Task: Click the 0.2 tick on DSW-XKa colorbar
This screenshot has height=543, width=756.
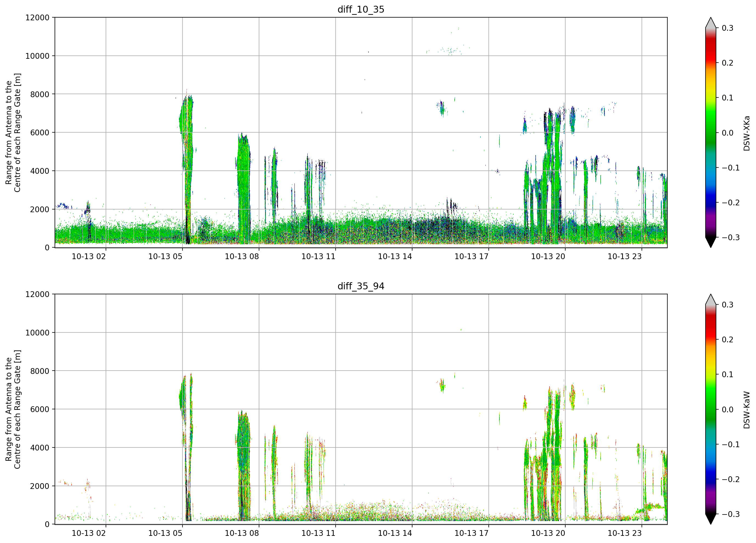Action: pos(728,63)
